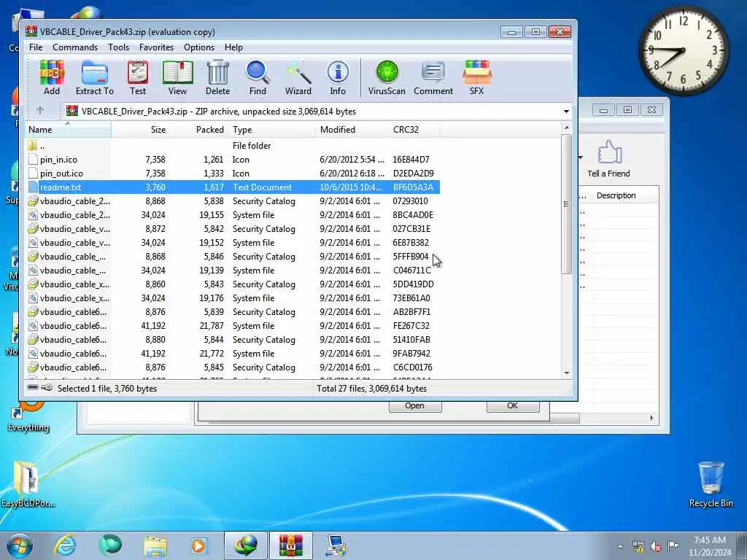This screenshot has height=560, width=747.
Task: Open EasyBCDPor... desktop folder icon
Action: (x=28, y=484)
